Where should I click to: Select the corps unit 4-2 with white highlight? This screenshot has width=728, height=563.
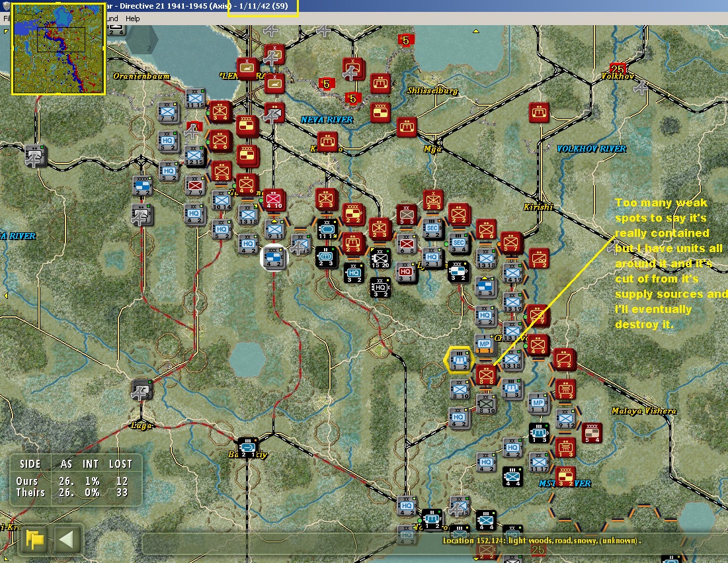(274, 257)
